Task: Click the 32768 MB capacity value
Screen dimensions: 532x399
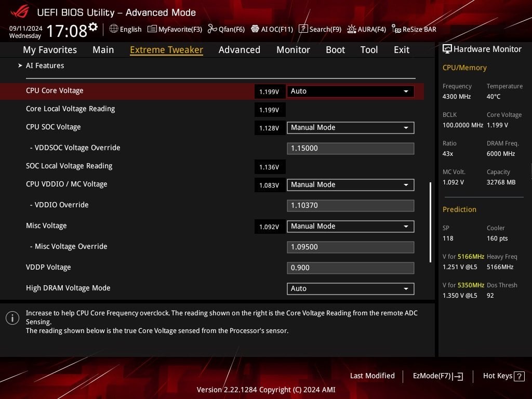Action: point(501,182)
